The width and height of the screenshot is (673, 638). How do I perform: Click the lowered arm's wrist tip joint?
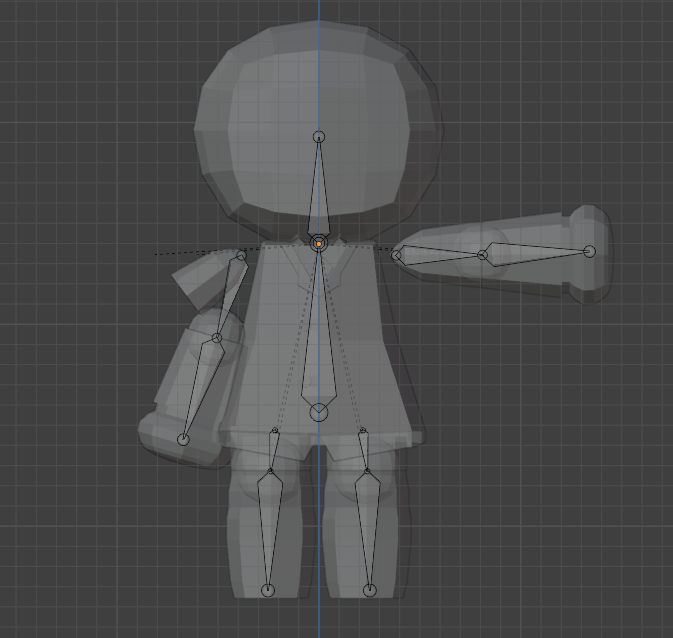tap(183, 439)
